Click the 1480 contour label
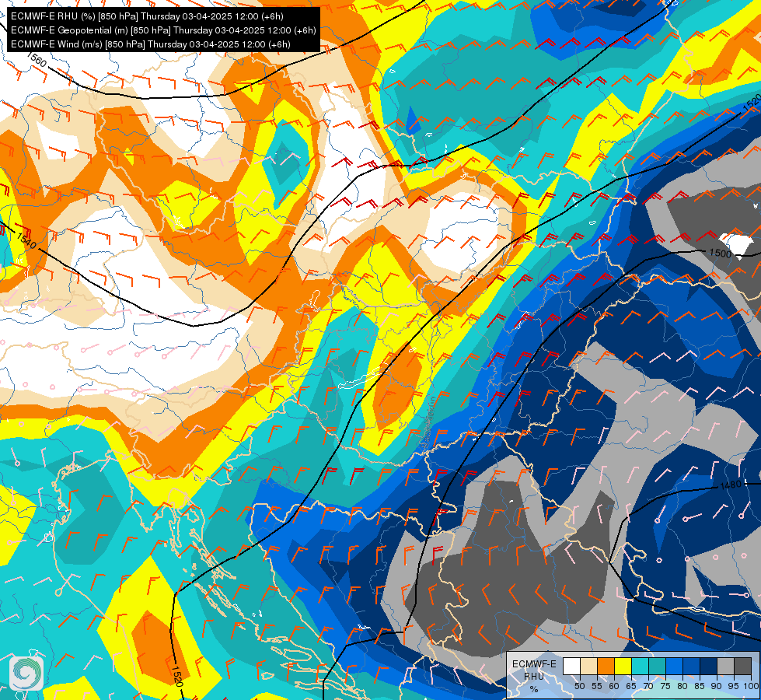This screenshot has width=761, height=700. (x=731, y=485)
